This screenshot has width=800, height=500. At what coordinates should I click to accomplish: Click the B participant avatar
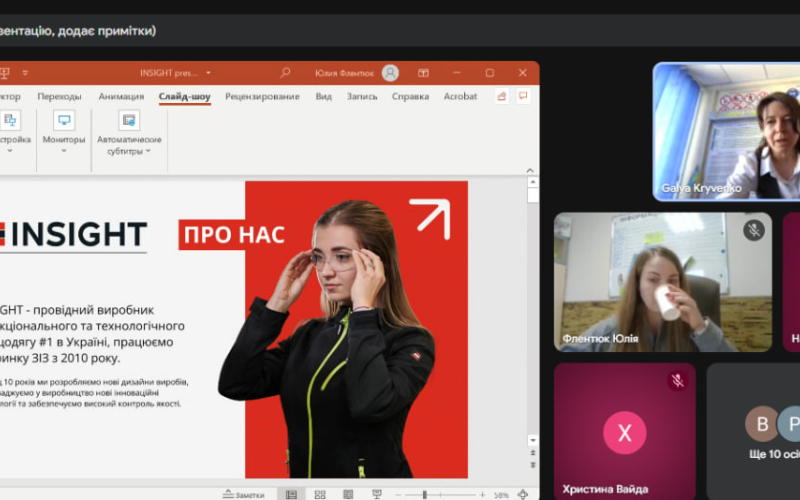[762, 423]
